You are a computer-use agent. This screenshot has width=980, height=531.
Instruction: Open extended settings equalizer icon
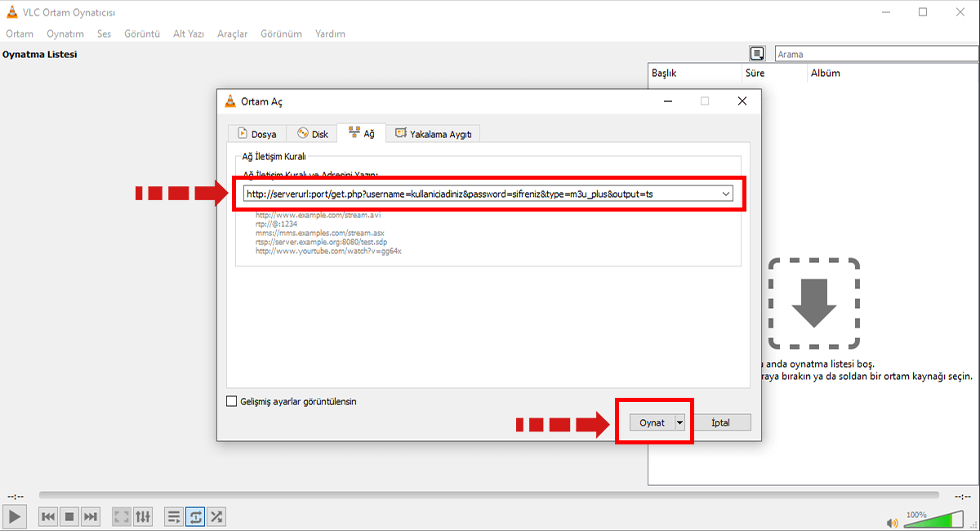[x=143, y=516]
